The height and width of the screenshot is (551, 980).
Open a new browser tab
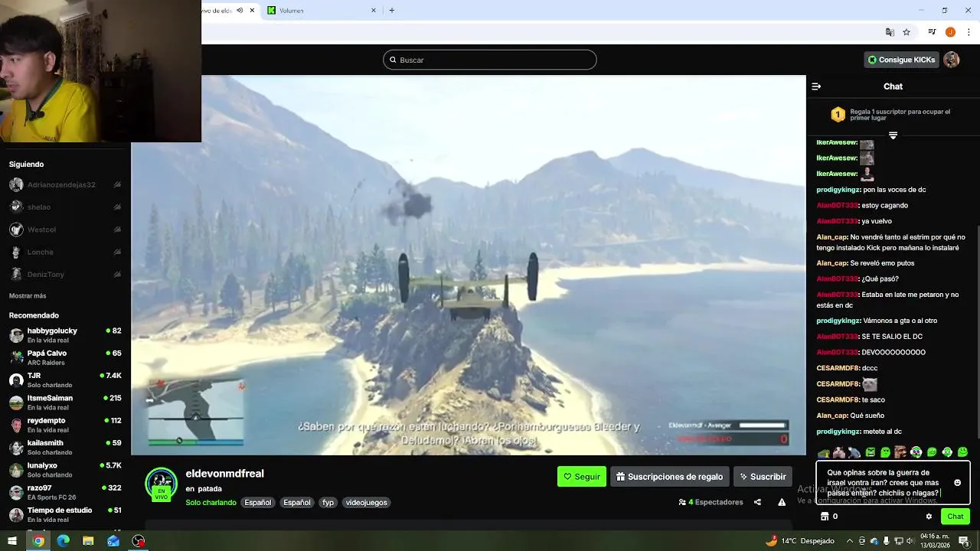click(x=392, y=11)
